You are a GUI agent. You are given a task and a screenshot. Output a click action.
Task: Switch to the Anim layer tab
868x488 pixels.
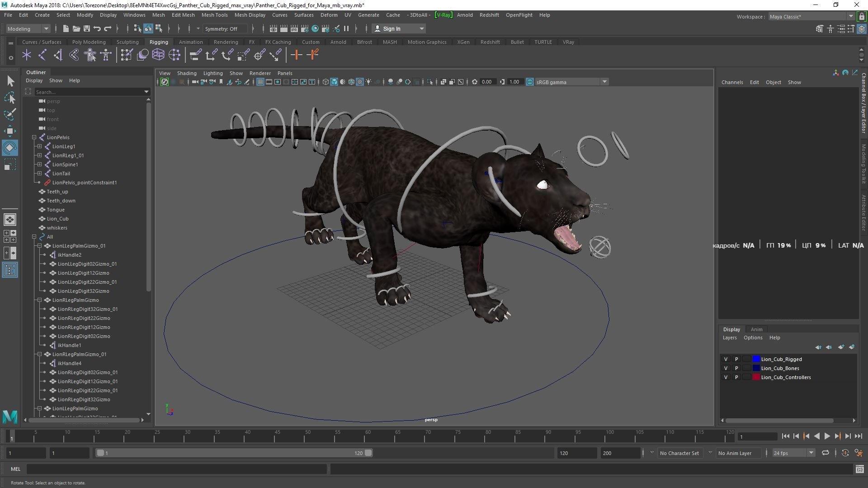point(756,329)
